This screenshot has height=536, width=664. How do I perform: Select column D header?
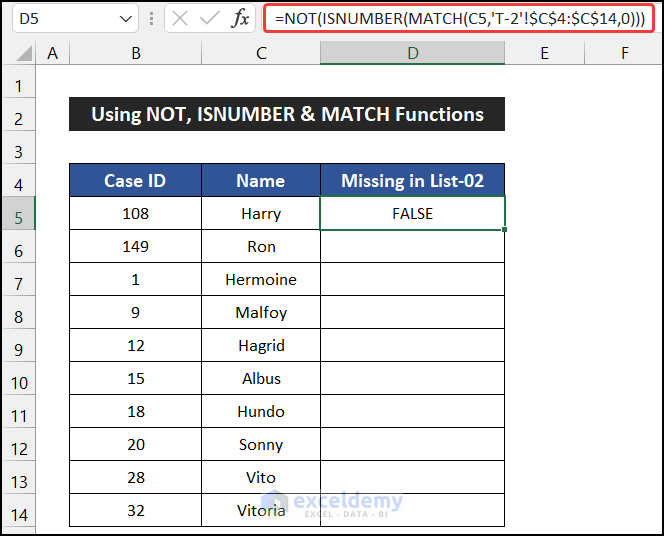pos(412,53)
